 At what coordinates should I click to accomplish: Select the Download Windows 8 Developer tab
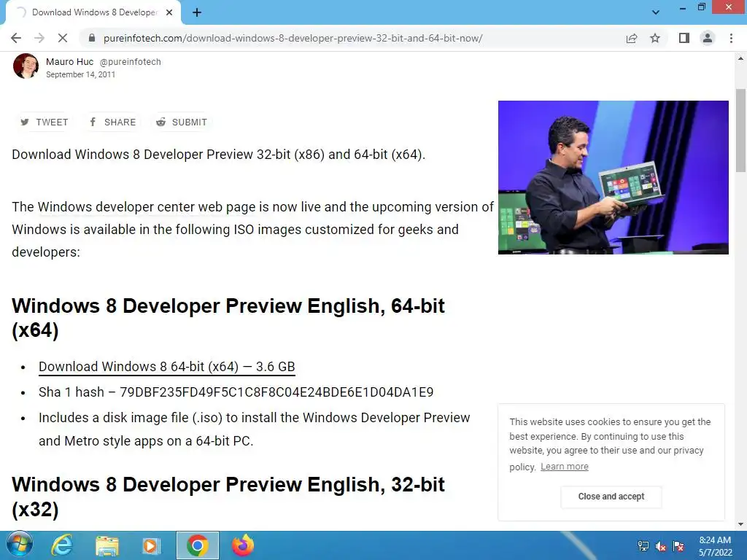(x=93, y=13)
